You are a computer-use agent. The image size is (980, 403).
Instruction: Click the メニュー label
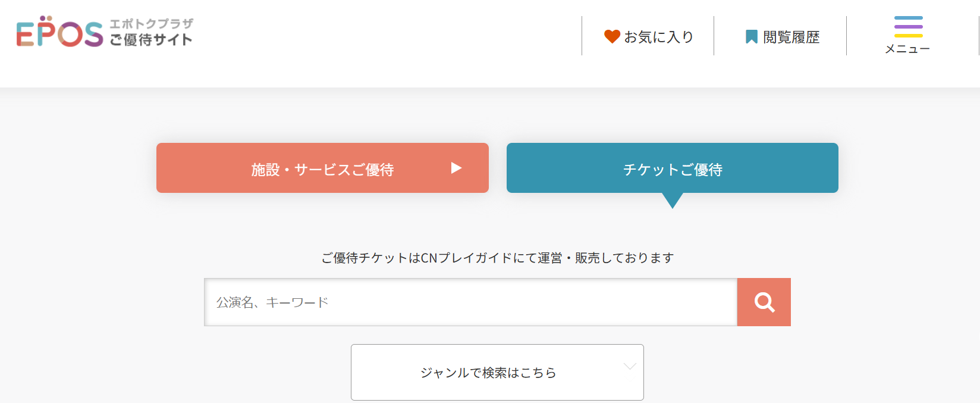907,49
